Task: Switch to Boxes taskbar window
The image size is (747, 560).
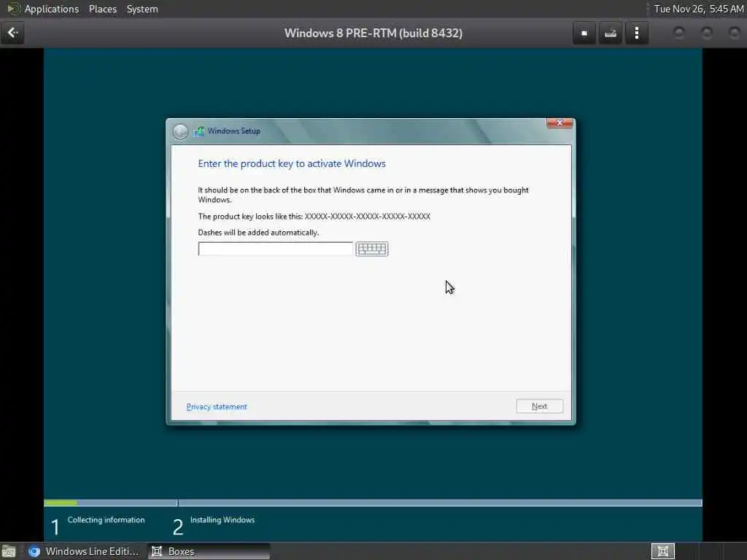Action: pos(209,551)
